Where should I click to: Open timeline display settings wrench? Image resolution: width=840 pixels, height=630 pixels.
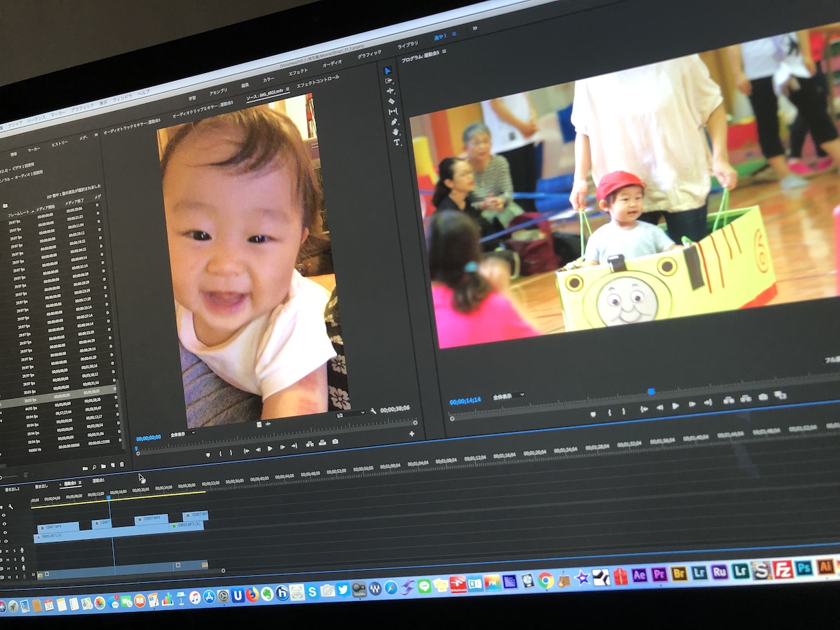(x=11, y=507)
